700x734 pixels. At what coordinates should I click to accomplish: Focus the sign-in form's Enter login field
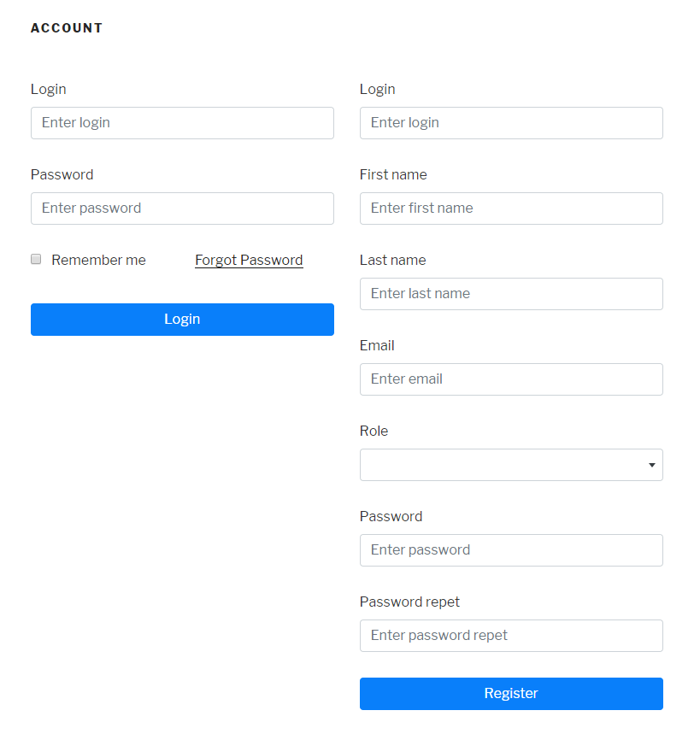point(182,123)
